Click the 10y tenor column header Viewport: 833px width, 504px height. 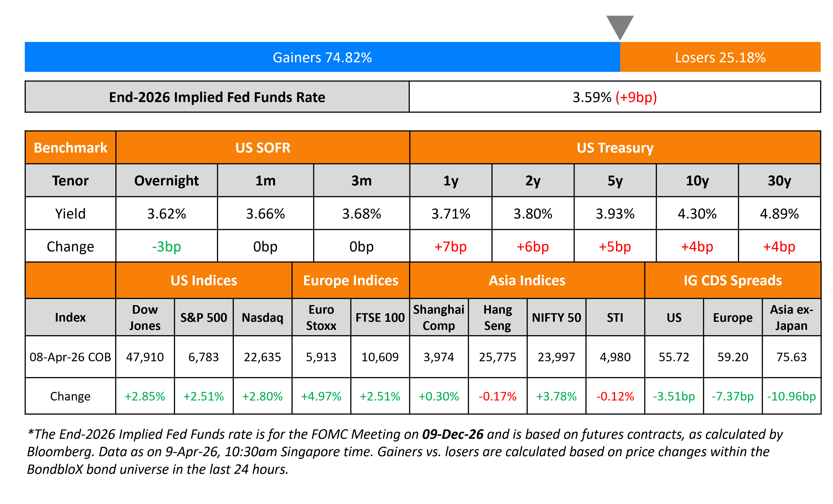697,181
